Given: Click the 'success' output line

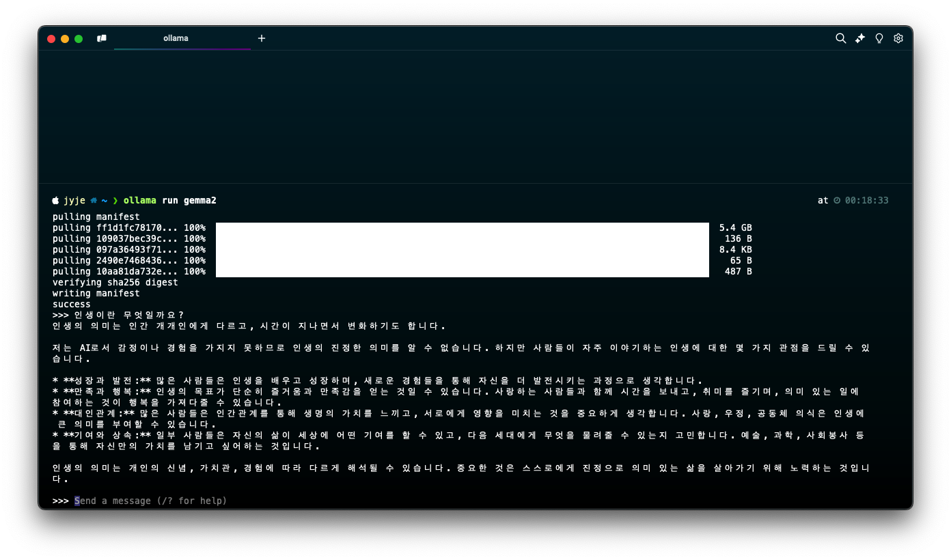Looking at the screenshot, I should 72,304.
